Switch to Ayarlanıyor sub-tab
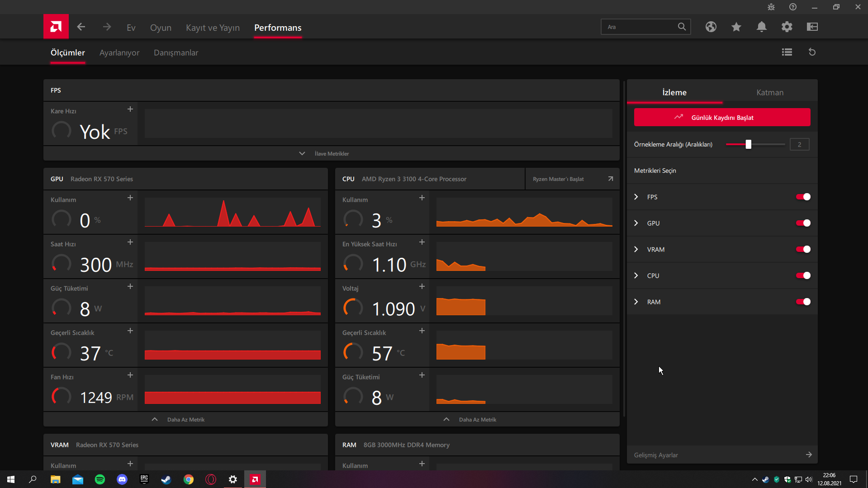Screen dimensions: 868x488 pos(119,52)
